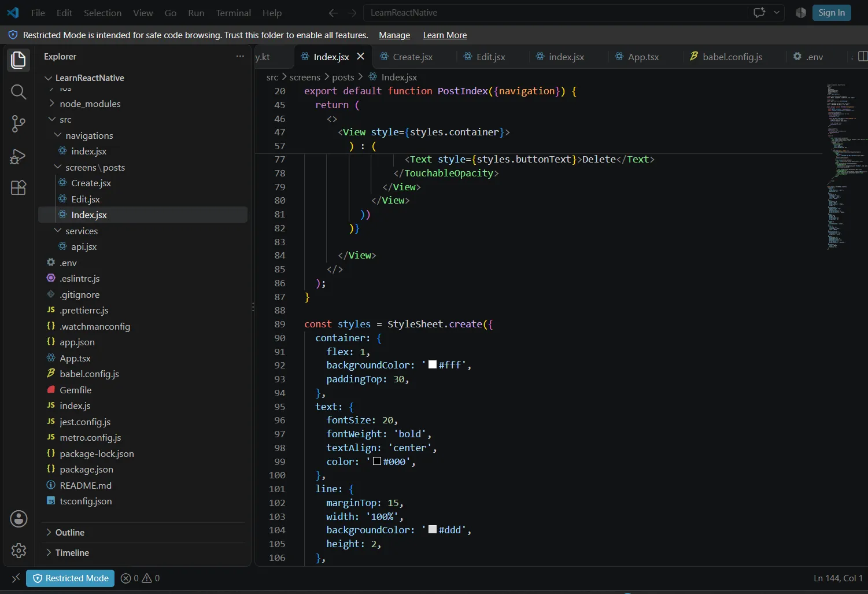This screenshot has height=594, width=868.
Task: Collapse the services folder
Action: click(58, 230)
